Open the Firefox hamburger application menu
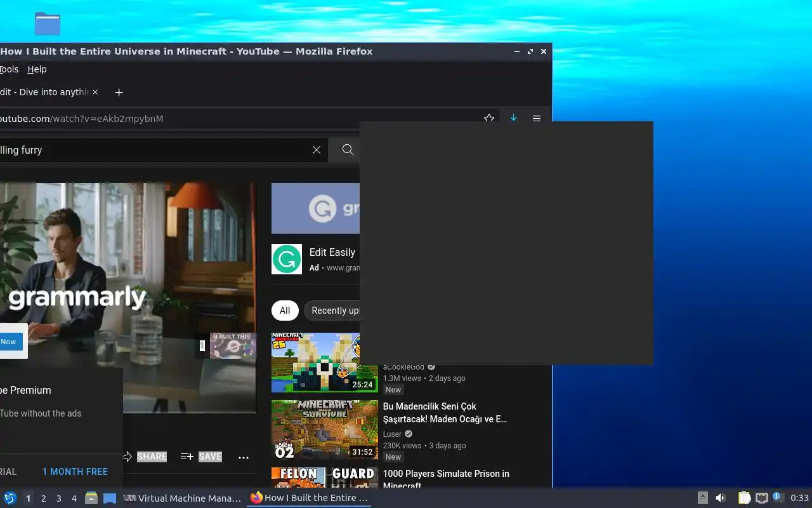Viewport: 812px width, 508px height. point(537,118)
